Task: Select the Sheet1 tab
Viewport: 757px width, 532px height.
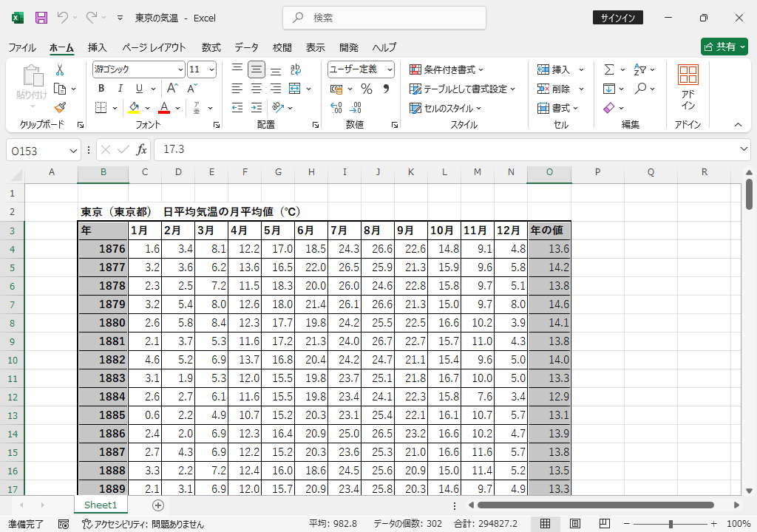Action: pos(101,505)
